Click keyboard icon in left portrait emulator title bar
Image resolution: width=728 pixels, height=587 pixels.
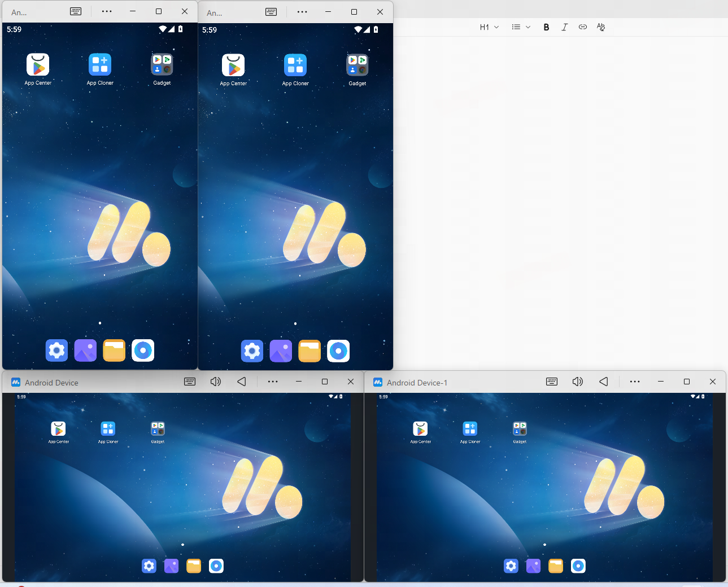point(76,11)
